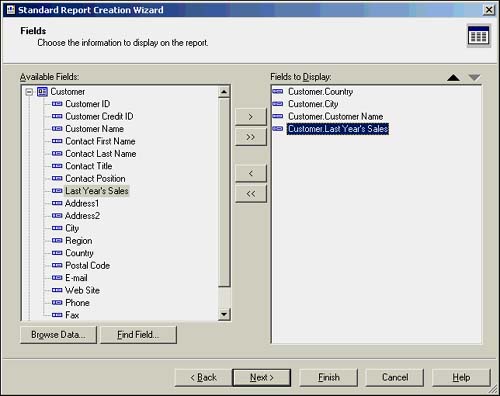The image size is (500, 396).
Task: Select Phone field
Action: point(77,303)
